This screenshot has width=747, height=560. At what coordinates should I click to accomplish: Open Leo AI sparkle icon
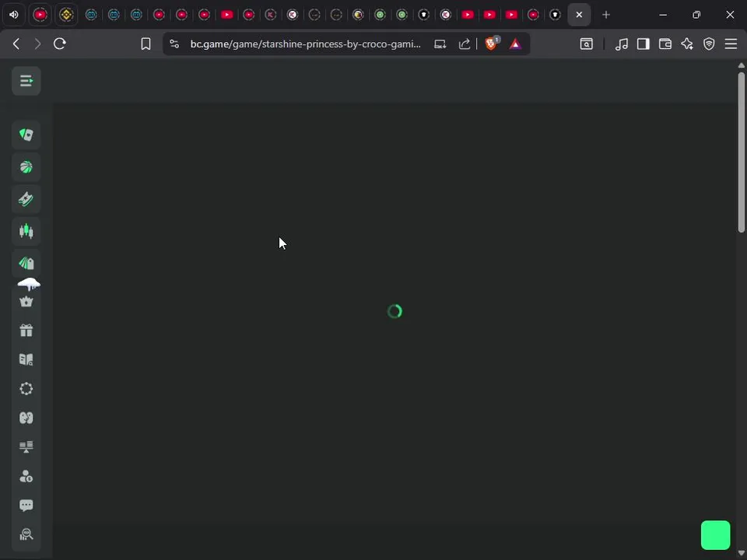(687, 44)
